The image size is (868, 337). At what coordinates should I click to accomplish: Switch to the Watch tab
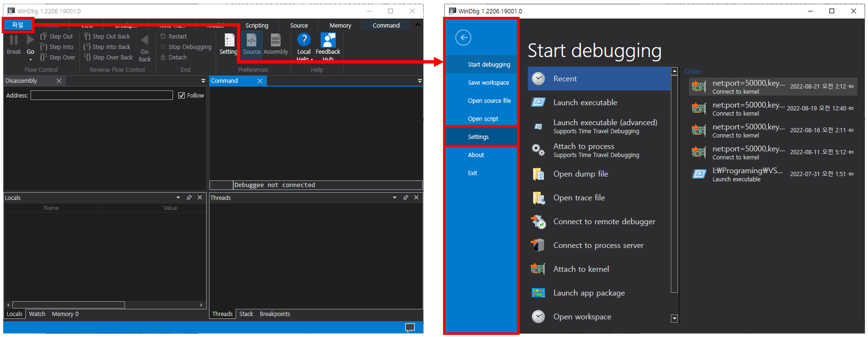(x=37, y=314)
